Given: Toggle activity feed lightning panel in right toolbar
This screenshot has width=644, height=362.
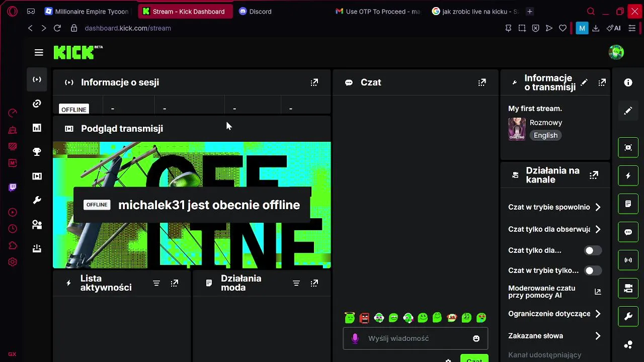Looking at the screenshot, I should click(628, 176).
